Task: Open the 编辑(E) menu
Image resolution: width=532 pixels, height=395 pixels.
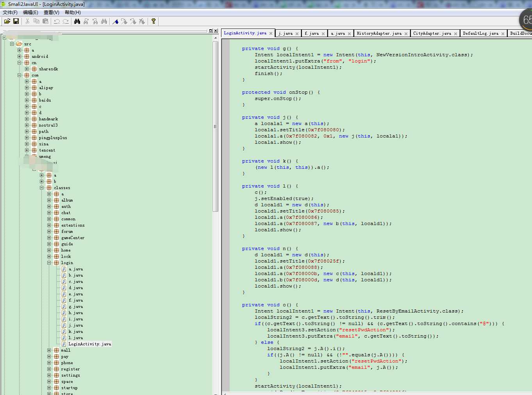Action: (30, 13)
